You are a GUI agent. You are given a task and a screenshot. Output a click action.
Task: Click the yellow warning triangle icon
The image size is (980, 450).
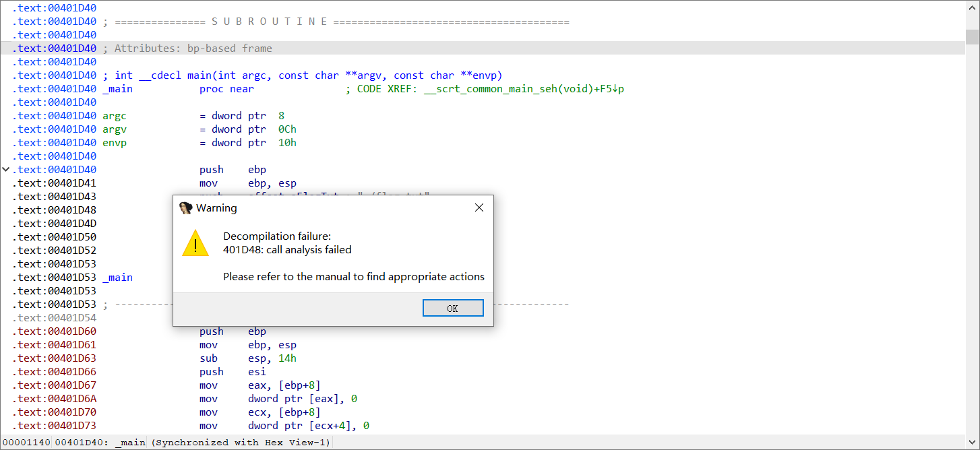click(x=195, y=243)
